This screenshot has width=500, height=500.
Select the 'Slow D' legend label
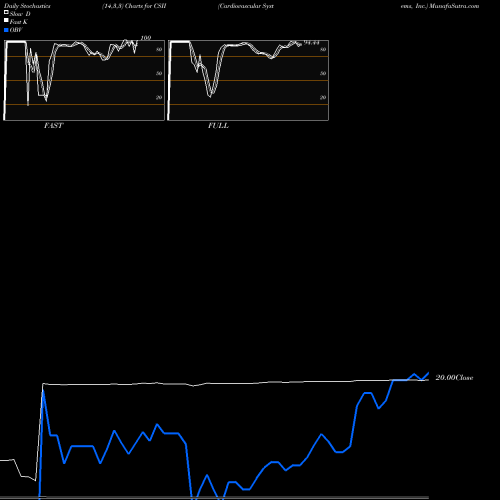[20, 14]
